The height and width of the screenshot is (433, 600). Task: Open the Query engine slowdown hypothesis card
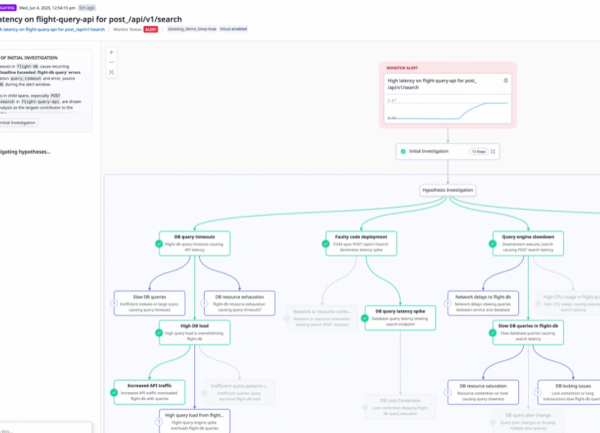528,243
